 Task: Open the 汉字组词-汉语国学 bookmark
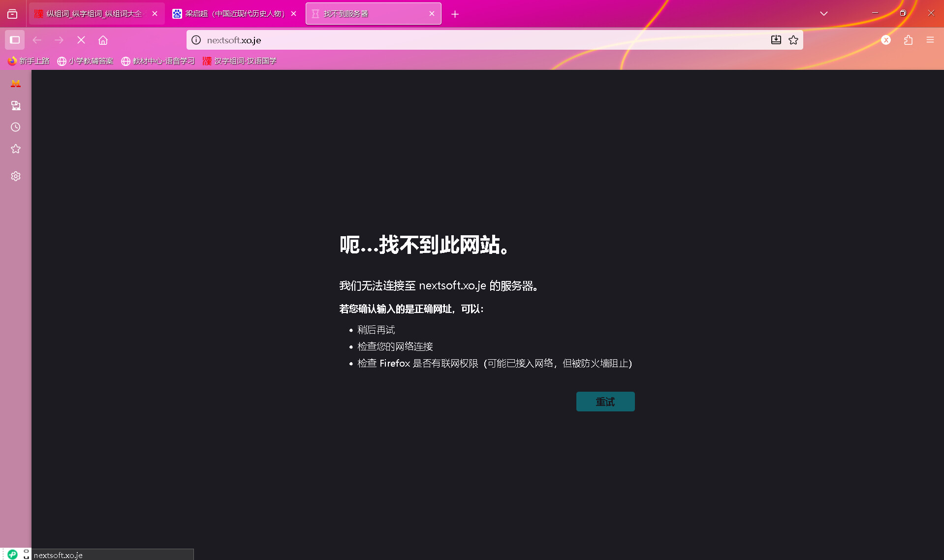tap(240, 61)
